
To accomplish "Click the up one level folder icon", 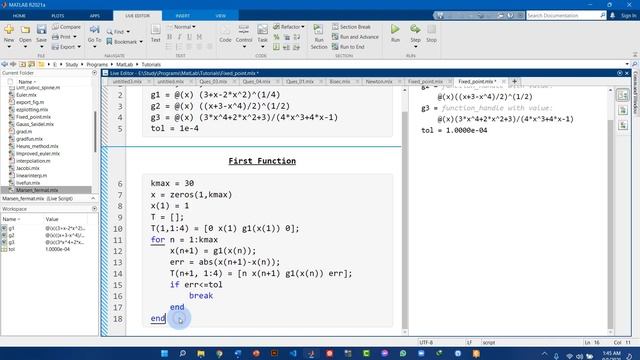I will tap(22, 64).
